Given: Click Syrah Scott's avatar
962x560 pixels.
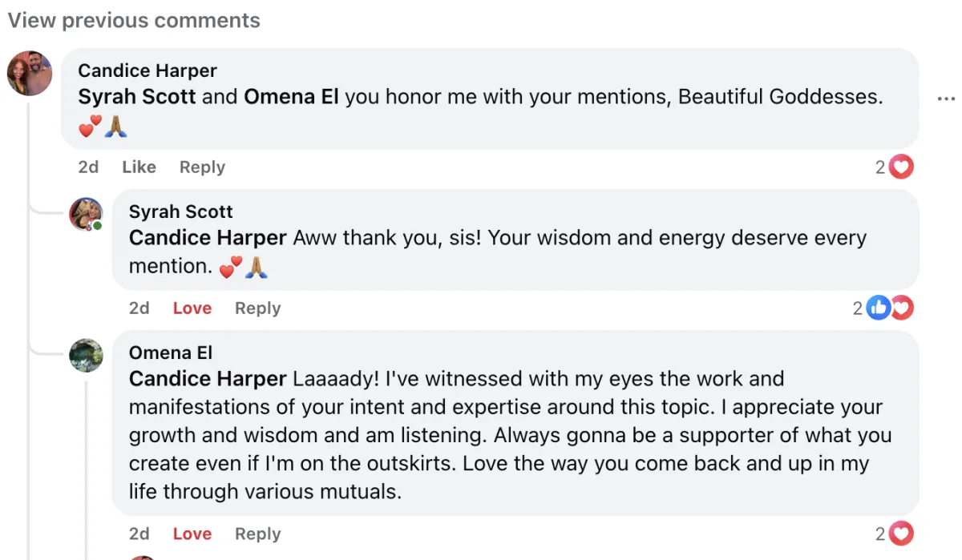Looking at the screenshot, I should pyautogui.click(x=86, y=214).
